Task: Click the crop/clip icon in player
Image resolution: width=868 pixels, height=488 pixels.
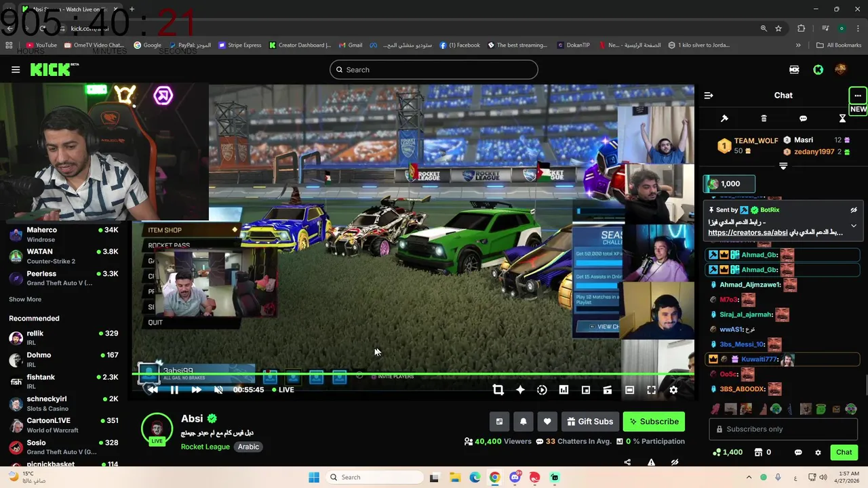Action: click(498, 390)
